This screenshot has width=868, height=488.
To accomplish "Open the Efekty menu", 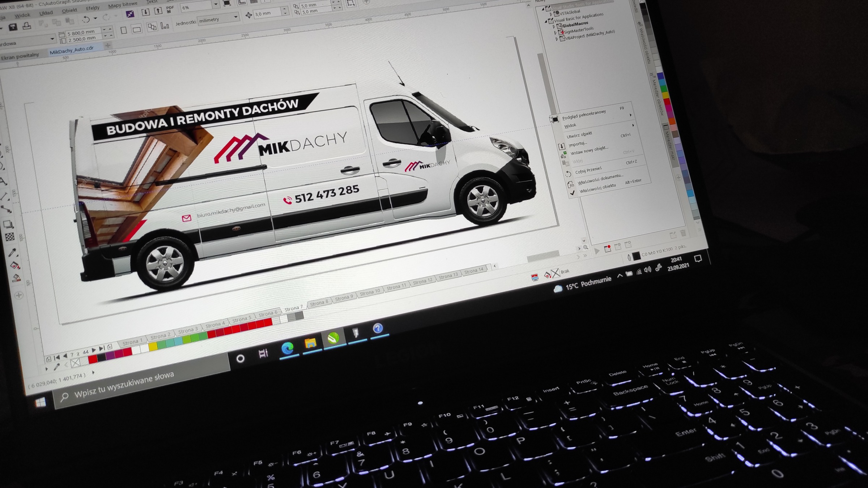I will (x=93, y=8).
